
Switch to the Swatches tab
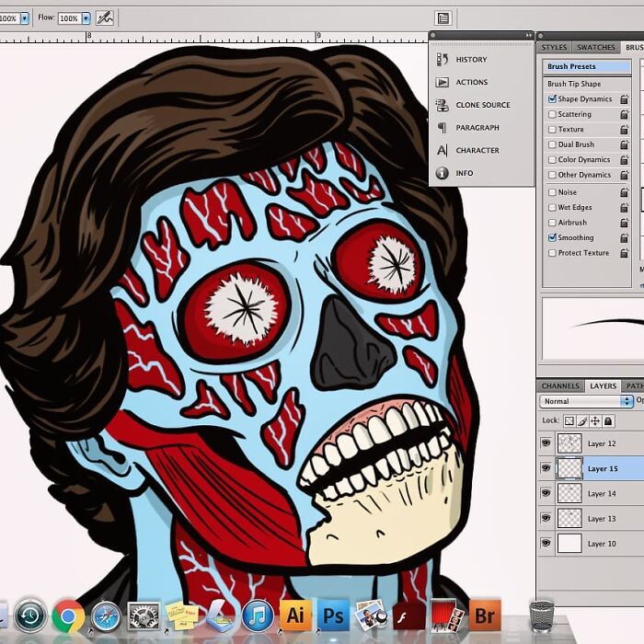coord(595,47)
